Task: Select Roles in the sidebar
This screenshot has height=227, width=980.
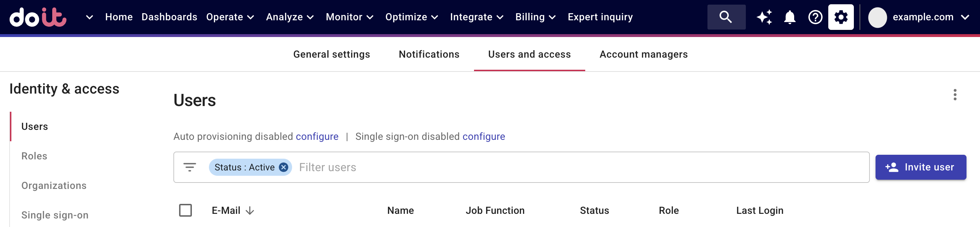Action: click(34, 156)
